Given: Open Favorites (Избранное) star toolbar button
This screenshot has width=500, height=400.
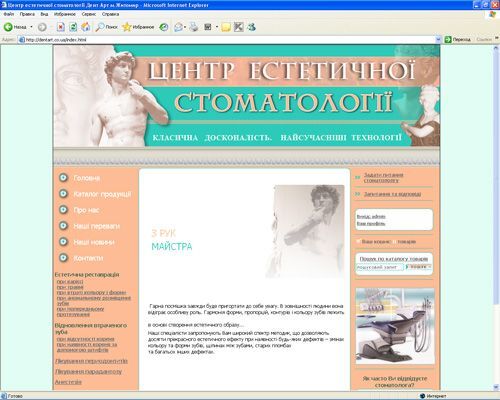Looking at the screenshot, I should pos(138,27).
